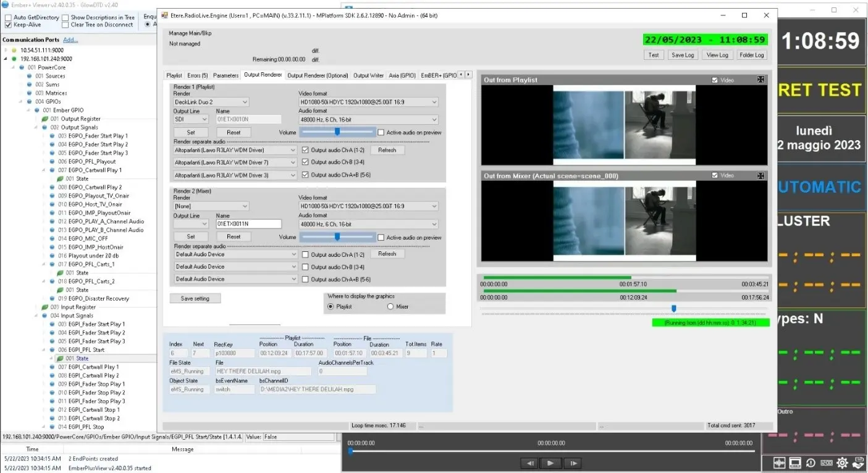The image size is (868, 473).
Task: Click the digital clock display icon
Action: tap(827, 463)
